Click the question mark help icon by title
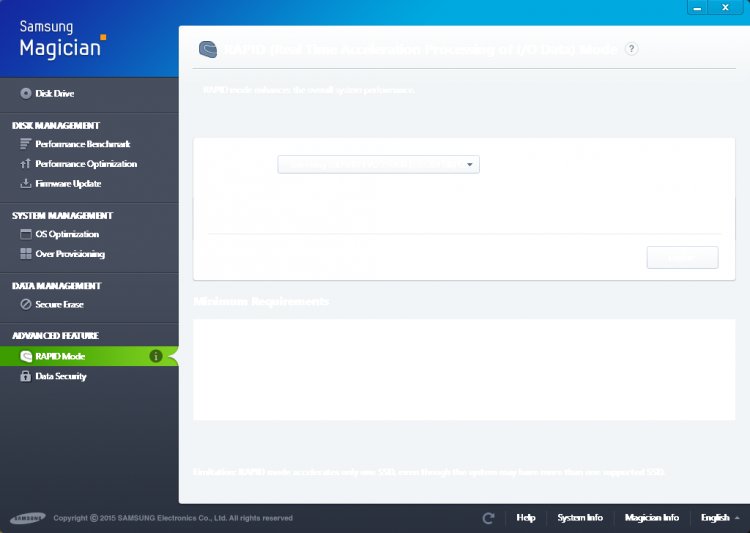The width and height of the screenshot is (750, 533). click(631, 49)
